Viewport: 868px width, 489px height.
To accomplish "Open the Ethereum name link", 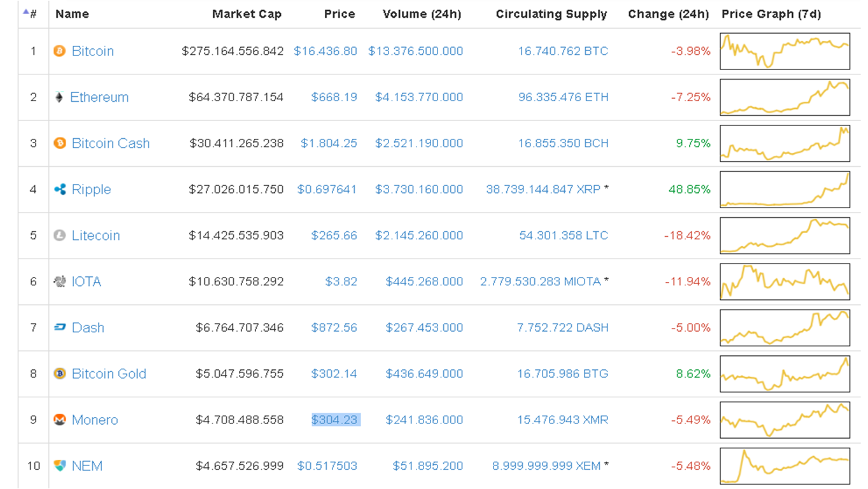I will coord(99,97).
